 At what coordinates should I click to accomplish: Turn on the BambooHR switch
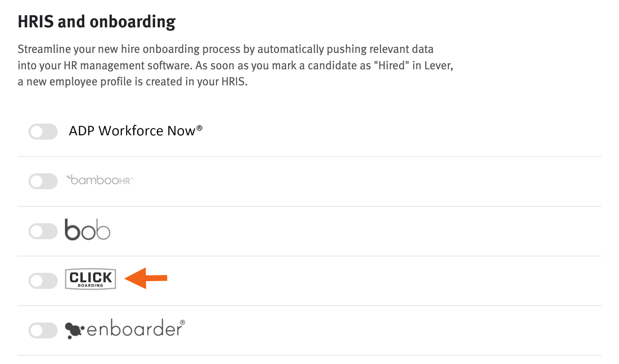click(x=43, y=181)
